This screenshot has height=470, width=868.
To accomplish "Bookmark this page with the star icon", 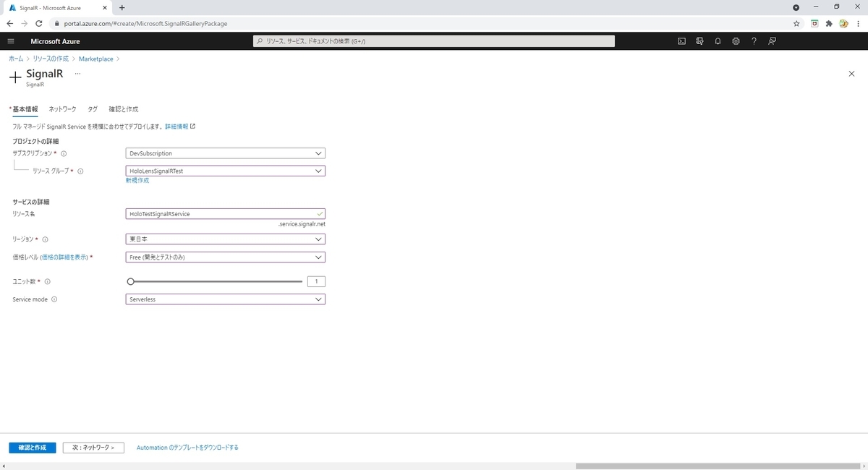I will pyautogui.click(x=796, y=23).
